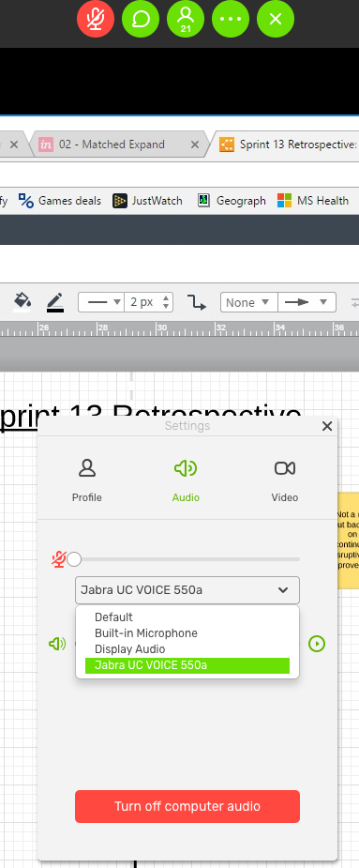Click the yellow sticky note on canvas

click(x=349, y=540)
